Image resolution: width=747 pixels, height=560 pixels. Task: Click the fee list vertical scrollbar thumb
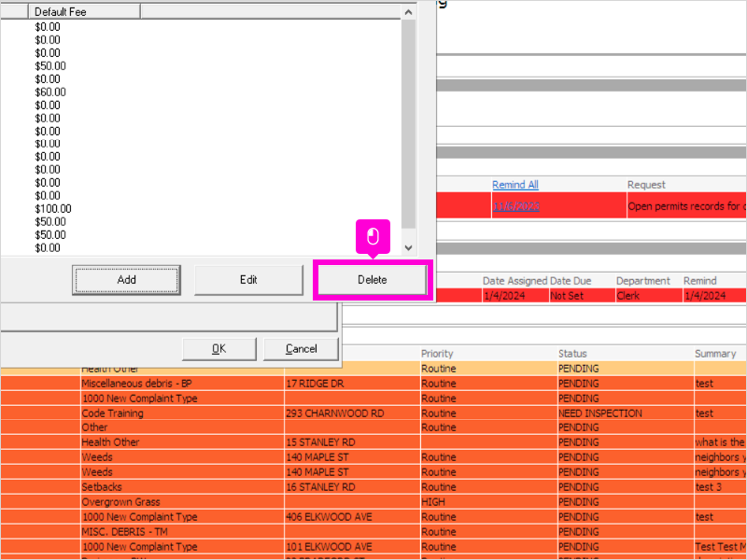coord(408,124)
